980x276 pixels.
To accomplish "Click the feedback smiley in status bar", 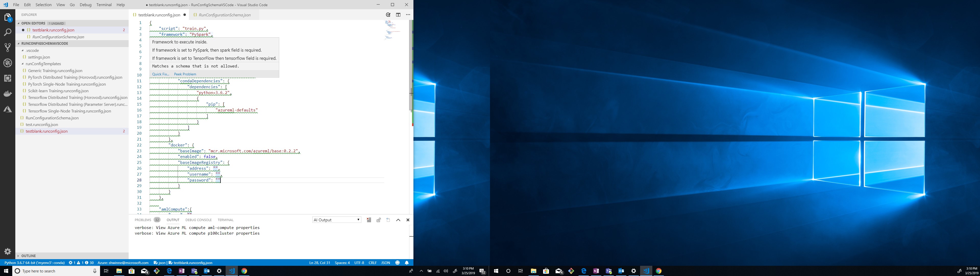I will tap(397, 263).
